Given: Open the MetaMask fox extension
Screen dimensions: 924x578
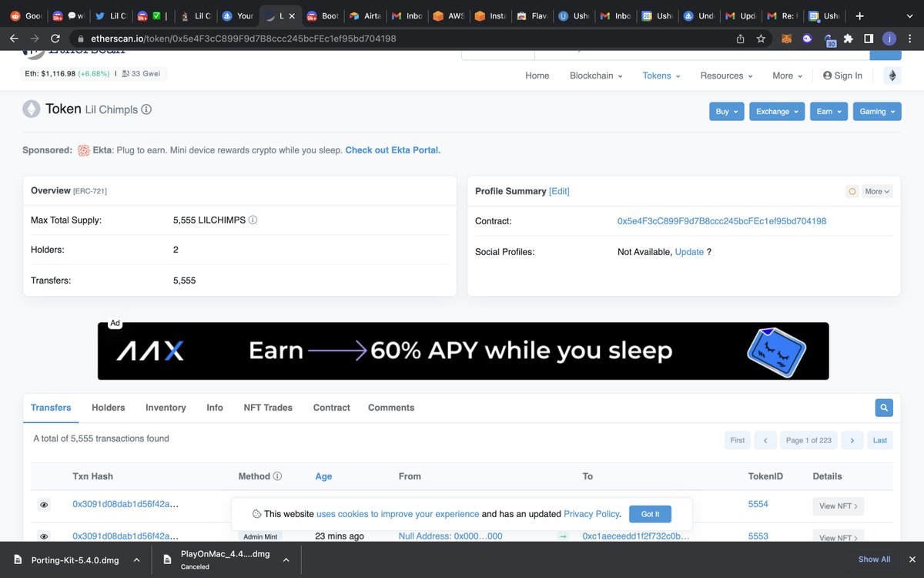Looking at the screenshot, I should coord(786,38).
